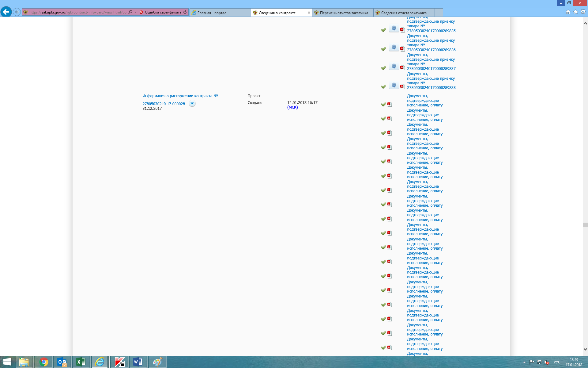Switch to 'Сведения отчета заказчика' tab
Image resolution: width=588 pixels, height=368 pixels.
tap(404, 13)
